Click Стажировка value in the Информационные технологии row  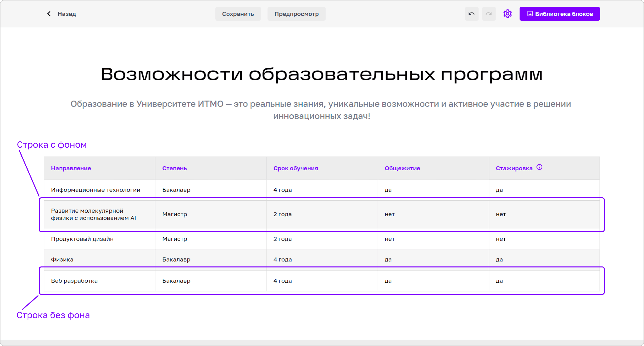pyautogui.click(x=499, y=190)
